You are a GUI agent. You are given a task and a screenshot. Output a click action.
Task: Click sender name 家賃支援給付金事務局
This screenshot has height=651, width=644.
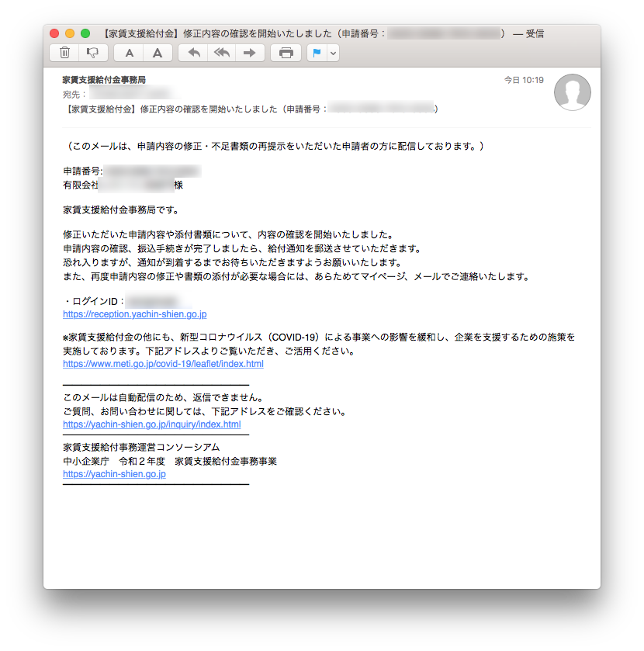pyautogui.click(x=104, y=80)
